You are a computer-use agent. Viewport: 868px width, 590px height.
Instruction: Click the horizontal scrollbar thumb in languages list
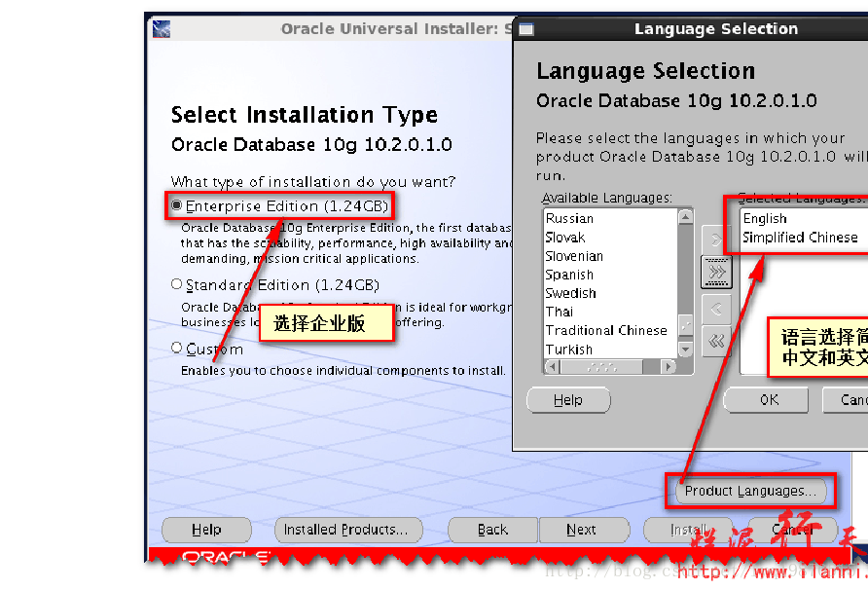[601, 366]
